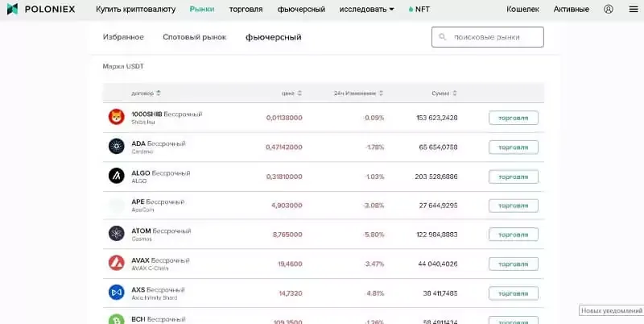Click the price 0,31810000
The image size is (644, 324).
pos(284,177)
